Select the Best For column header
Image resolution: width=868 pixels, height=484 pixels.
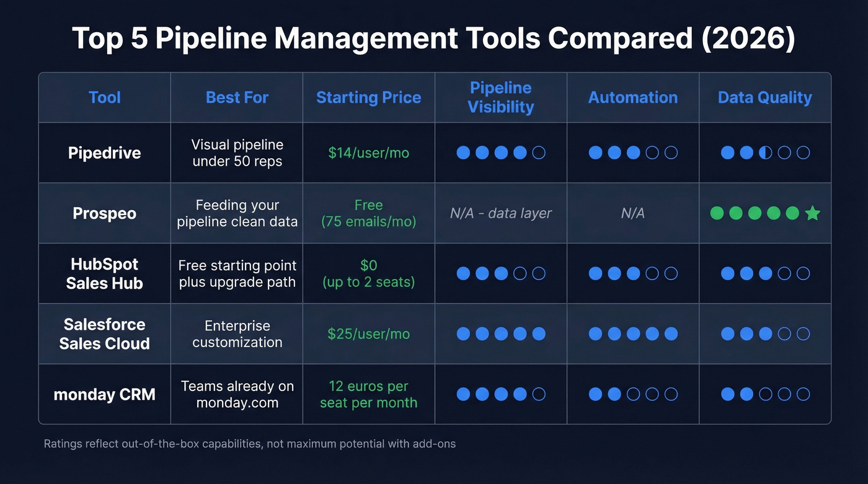[x=237, y=97]
